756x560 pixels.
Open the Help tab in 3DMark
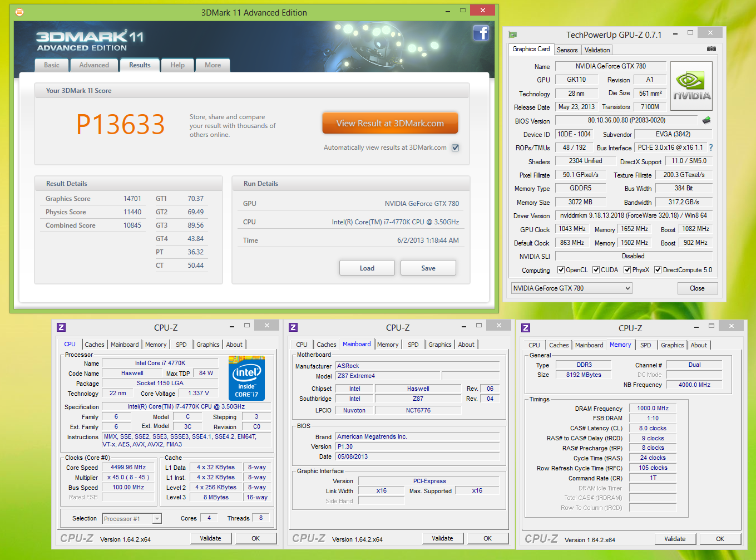[x=177, y=65]
